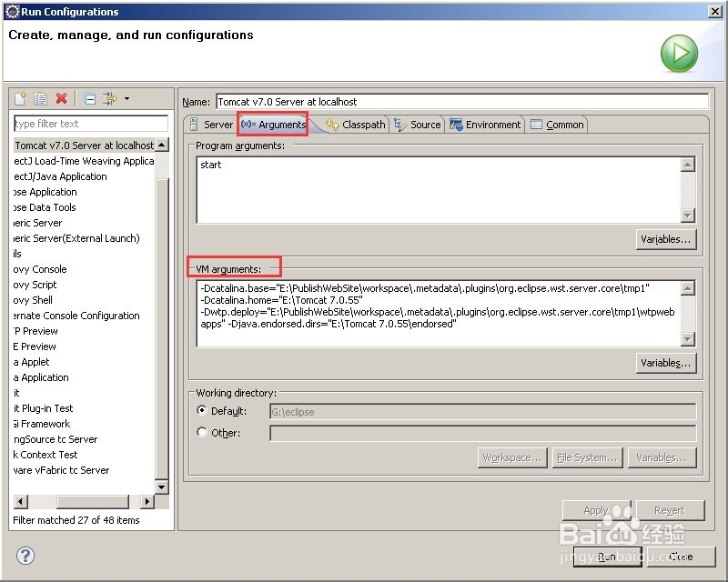The height and width of the screenshot is (582, 728).
Task: Select the Task Context Test item
Action: point(45,455)
